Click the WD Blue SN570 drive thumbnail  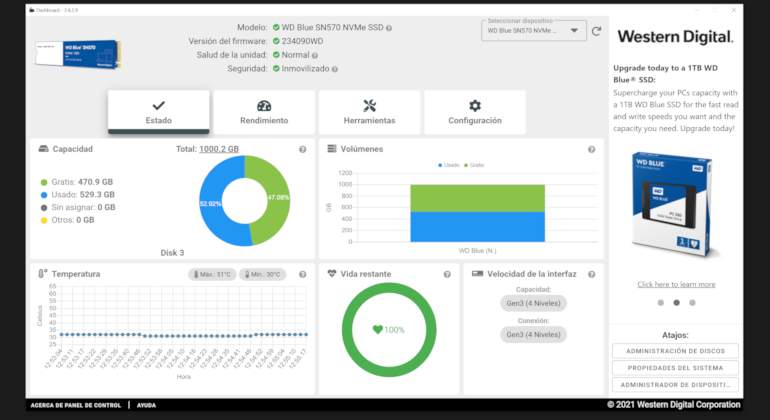78,54
